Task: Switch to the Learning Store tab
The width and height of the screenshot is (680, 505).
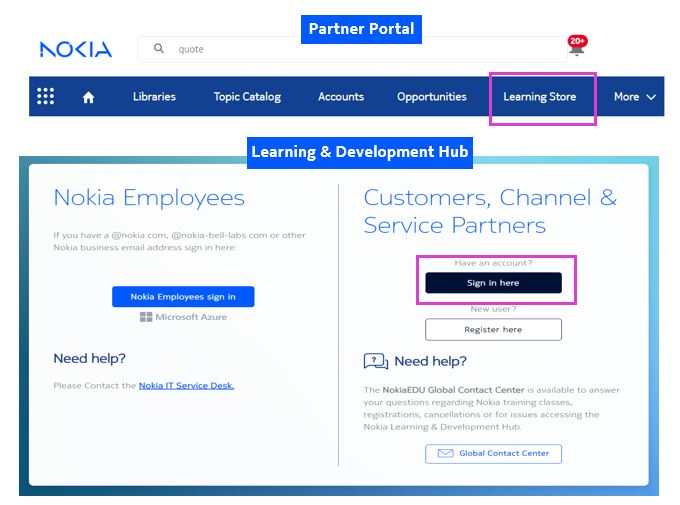Action: [x=540, y=97]
